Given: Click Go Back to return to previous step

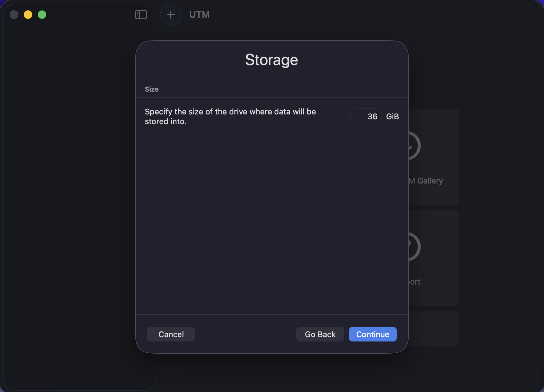Looking at the screenshot, I should 320,334.
